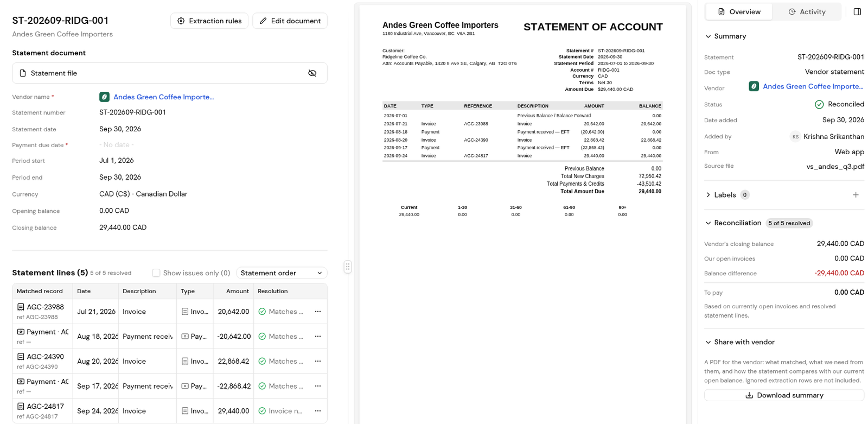The width and height of the screenshot is (868, 424).
Task: Select the Overview tab
Action: pos(739,12)
